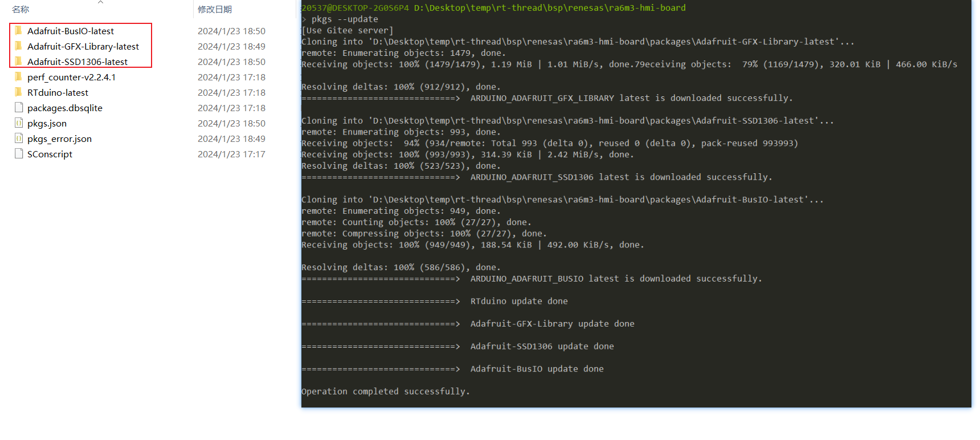The width and height of the screenshot is (980, 440).
Task: Click the '[Use Gitee server]' terminal line
Action: 347,30
